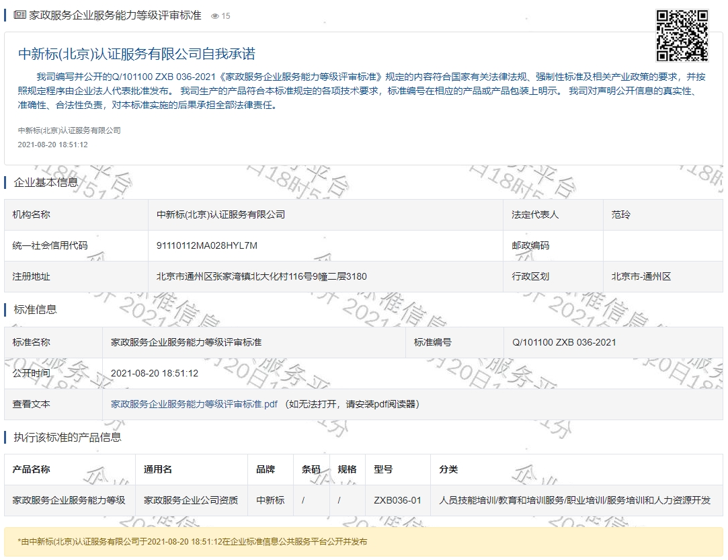Click the 行政区划 label cell
This screenshot has width=728, height=560.
[553, 277]
